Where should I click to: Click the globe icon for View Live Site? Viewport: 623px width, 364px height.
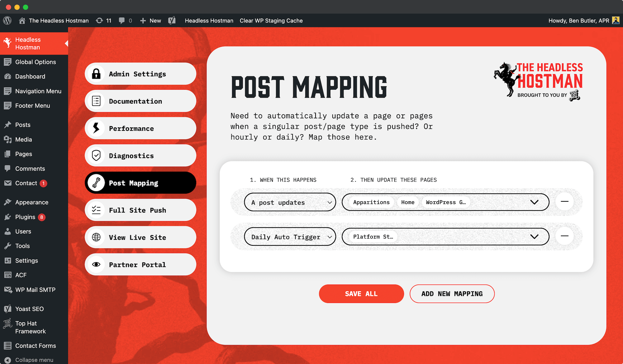pyautogui.click(x=96, y=237)
